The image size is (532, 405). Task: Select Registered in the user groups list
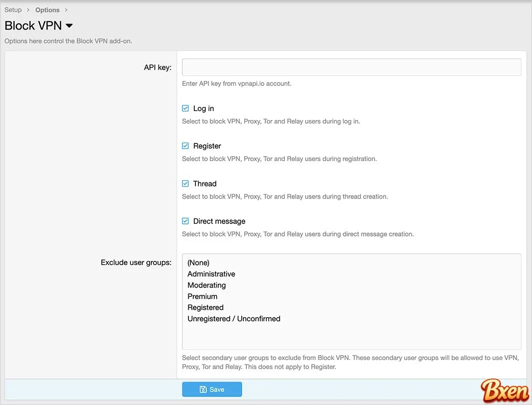(205, 307)
